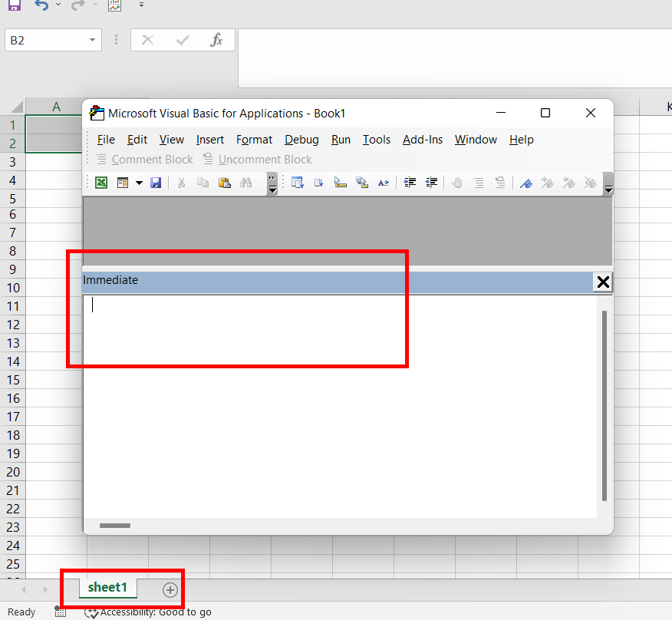This screenshot has width=672, height=620.
Task: Open the Edit menu in VBA editor
Action: pos(137,140)
